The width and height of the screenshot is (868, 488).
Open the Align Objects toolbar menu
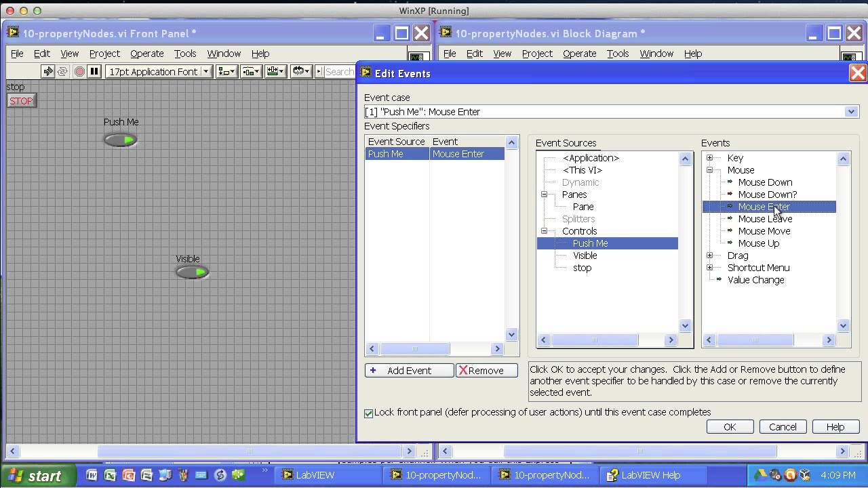[x=226, y=71]
